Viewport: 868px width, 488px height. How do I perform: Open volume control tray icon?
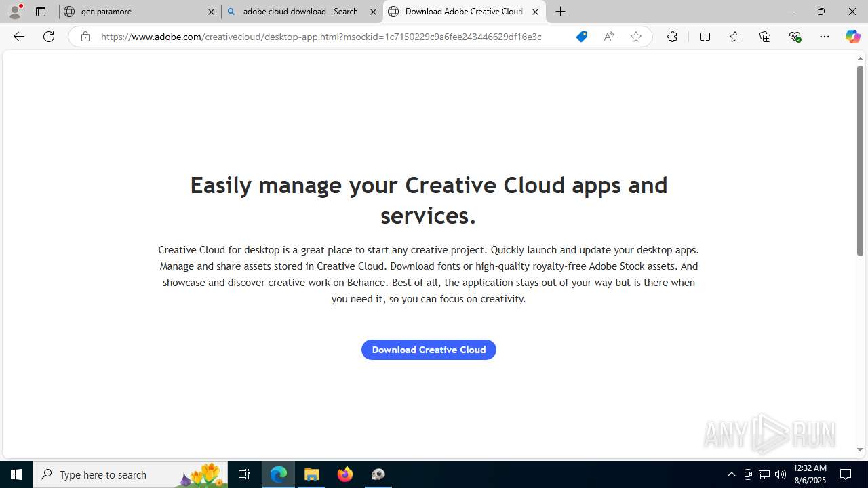[x=781, y=474]
